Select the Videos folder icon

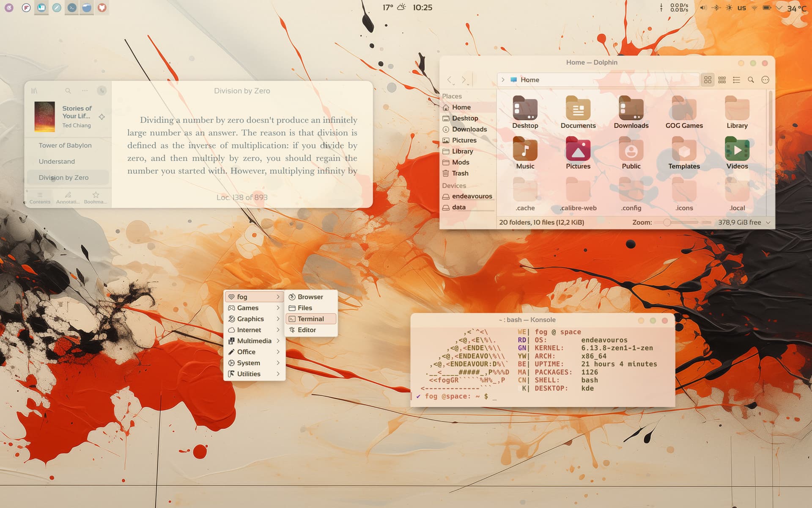click(x=737, y=149)
